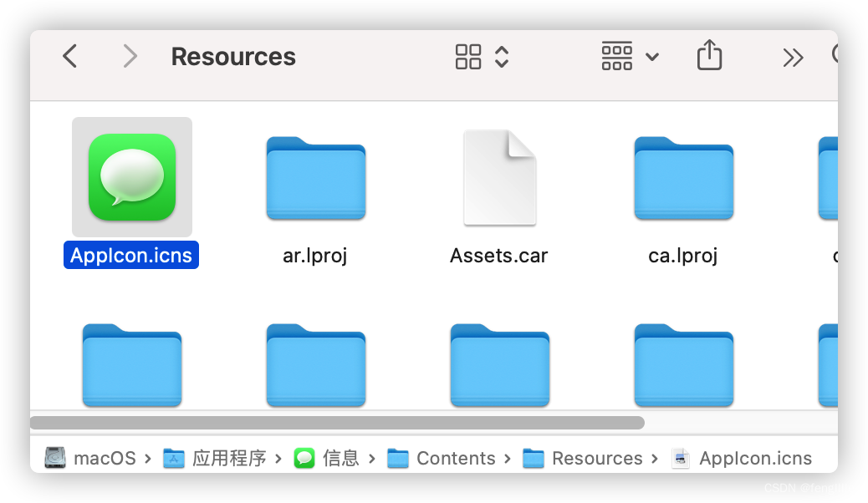Click the macOS disk icon in path bar

coord(55,458)
